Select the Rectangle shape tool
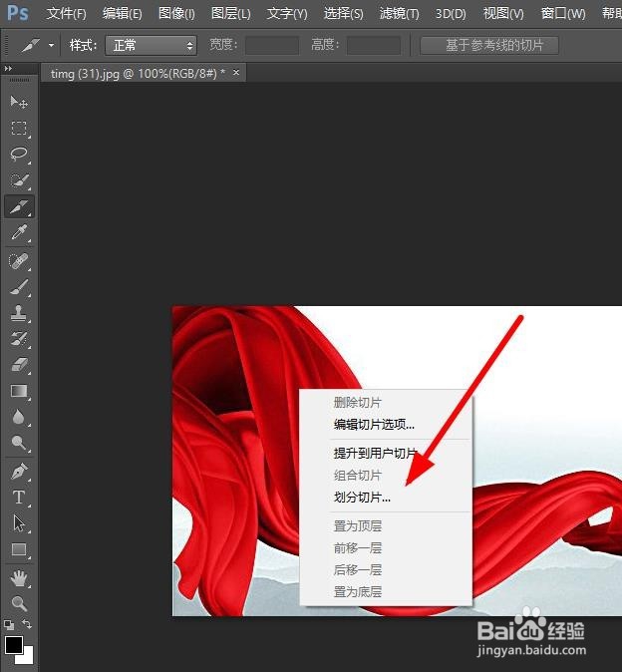The height and width of the screenshot is (672, 622). pyautogui.click(x=19, y=549)
